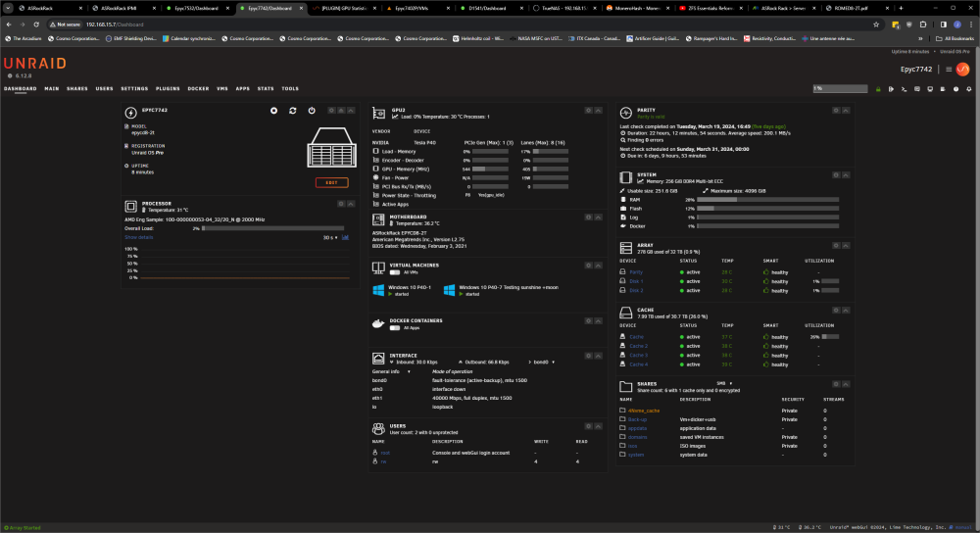Open the info monitor icon in header toolbar
Screen dimensions: 980x533
click(x=930, y=89)
